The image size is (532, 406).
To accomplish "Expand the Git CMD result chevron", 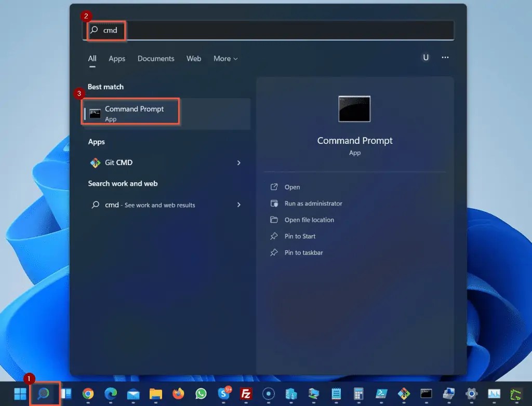I will tap(238, 163).
